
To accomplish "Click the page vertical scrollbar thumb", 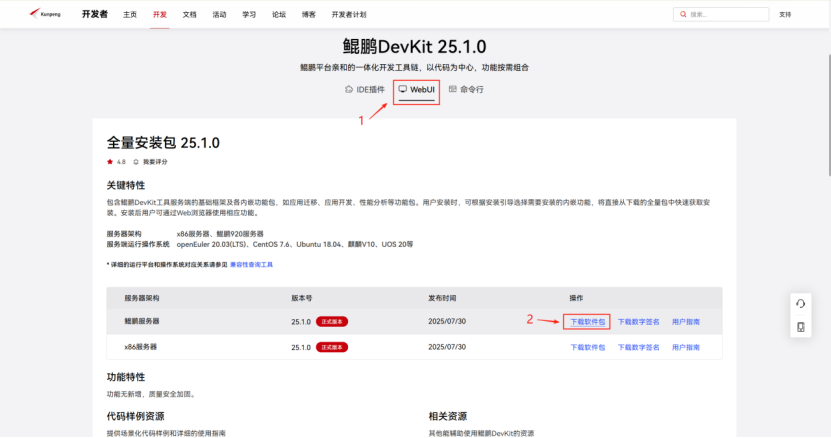I will (829, 114).
